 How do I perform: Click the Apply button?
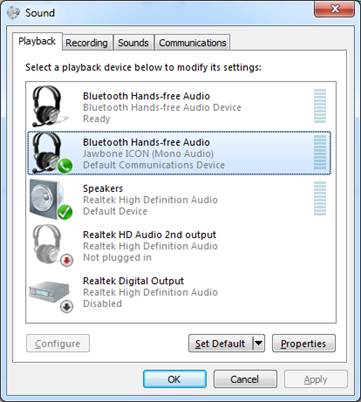click(x=315, y=379)
